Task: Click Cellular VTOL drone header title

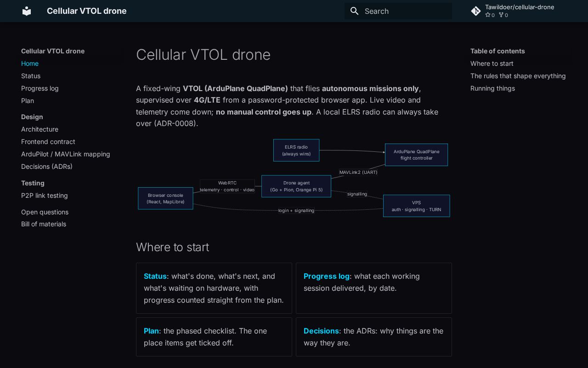Action: pos(87,11)
